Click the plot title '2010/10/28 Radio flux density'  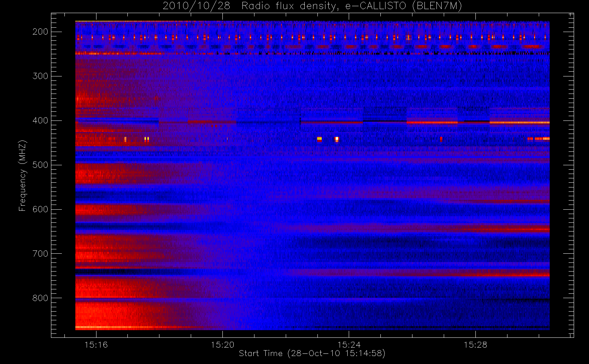(312, 6)
